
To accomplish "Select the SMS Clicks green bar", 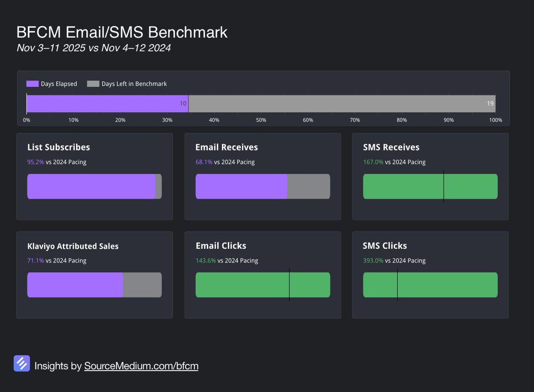I will (x=430, y=285).
